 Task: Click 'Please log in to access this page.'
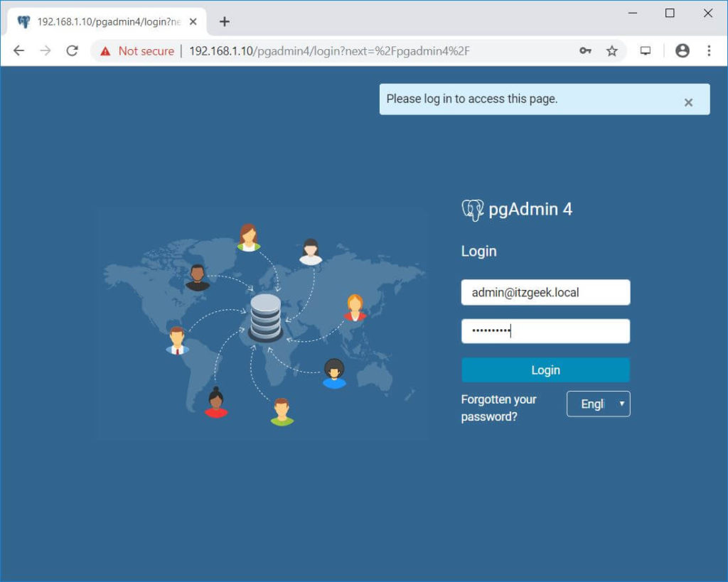click(x=472, y=99)
